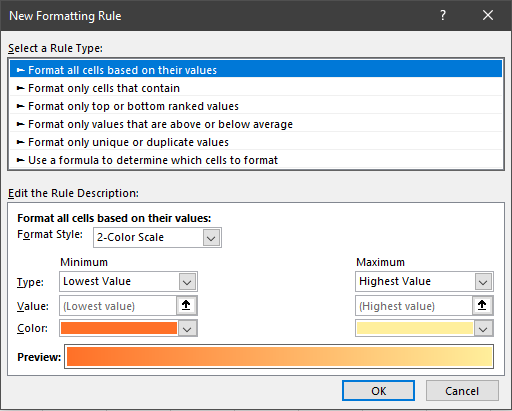Expand the Maximum color dropdown arrow
This screenshot has height=411, width=512.
[x=483, y=329]
